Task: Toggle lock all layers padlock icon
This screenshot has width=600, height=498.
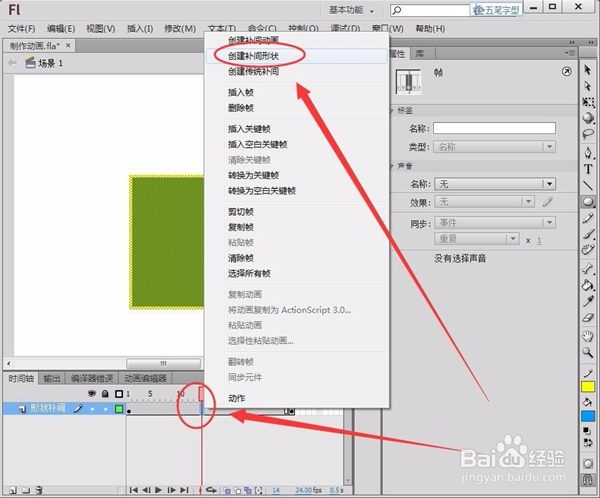Action: click(x=105, y=394)
